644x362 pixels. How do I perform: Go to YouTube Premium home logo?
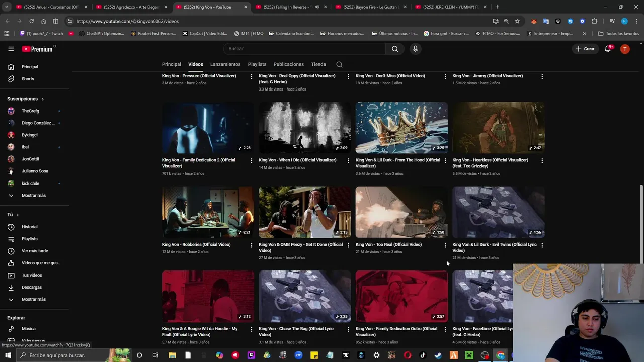click(x=37, y=49)
